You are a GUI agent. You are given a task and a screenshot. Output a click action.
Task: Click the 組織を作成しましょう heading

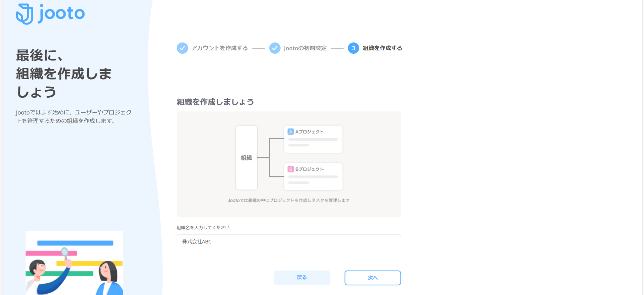[x=215, y=102]
